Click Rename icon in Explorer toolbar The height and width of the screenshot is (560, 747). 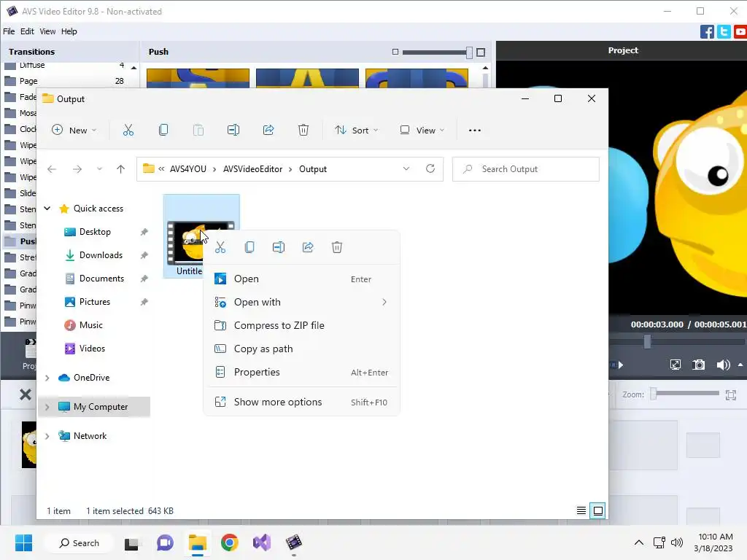click(x=233, y=130)
